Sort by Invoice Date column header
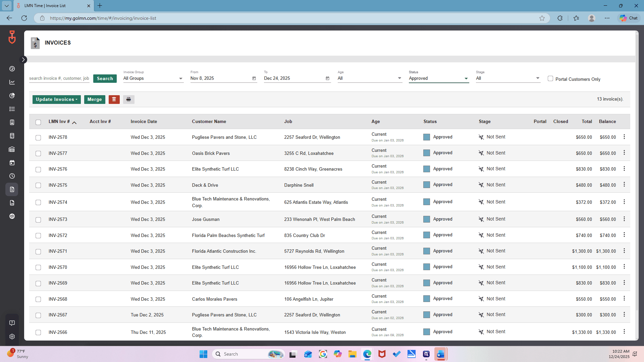 click(144, 122)
